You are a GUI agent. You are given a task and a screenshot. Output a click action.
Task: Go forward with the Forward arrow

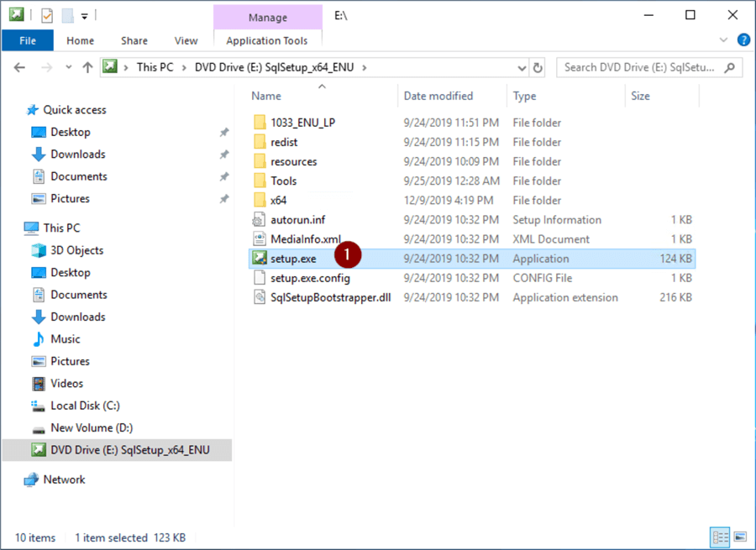[x=46, y=67]
